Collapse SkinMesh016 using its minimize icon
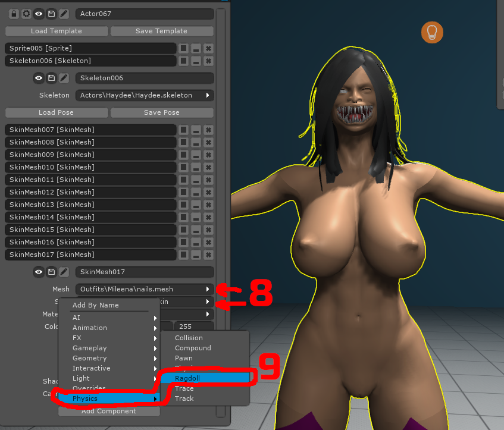 pyautogui.click(x=196, y=242)
